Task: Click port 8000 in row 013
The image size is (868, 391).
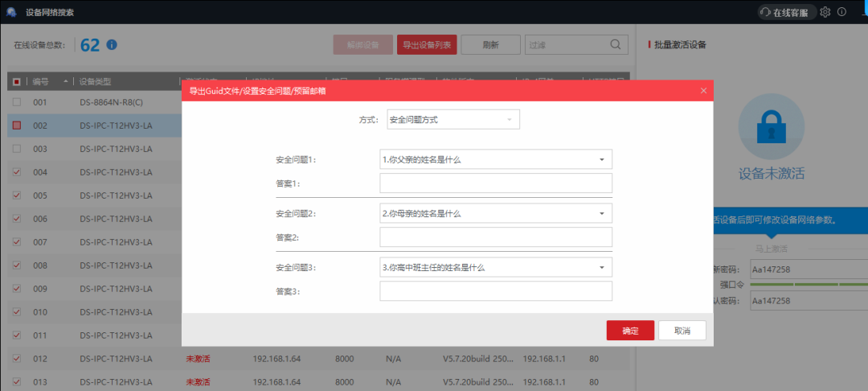Action: click(344, 381)
